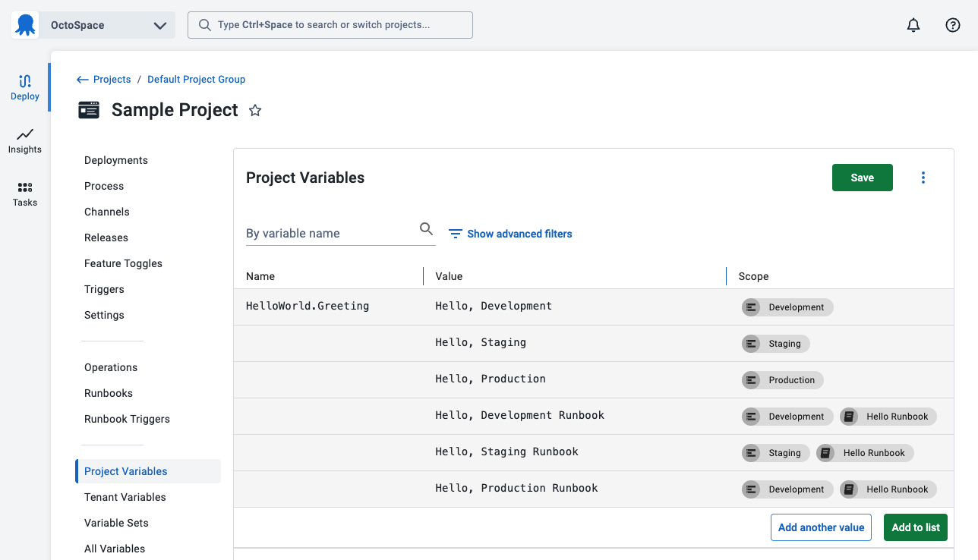Open the Insights section in sidebar
Screen dimensions: 978x560
click(25, 140)
